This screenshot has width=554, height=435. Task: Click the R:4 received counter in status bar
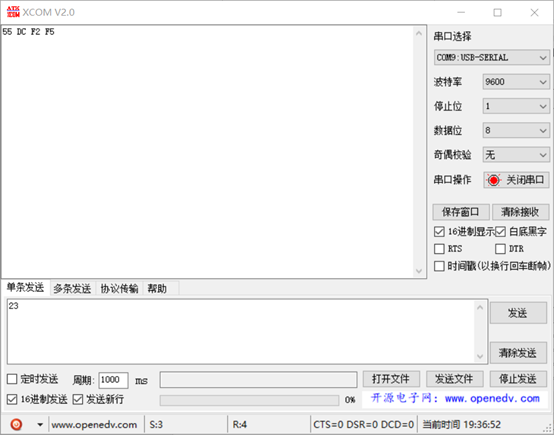[x=240, y=424]
